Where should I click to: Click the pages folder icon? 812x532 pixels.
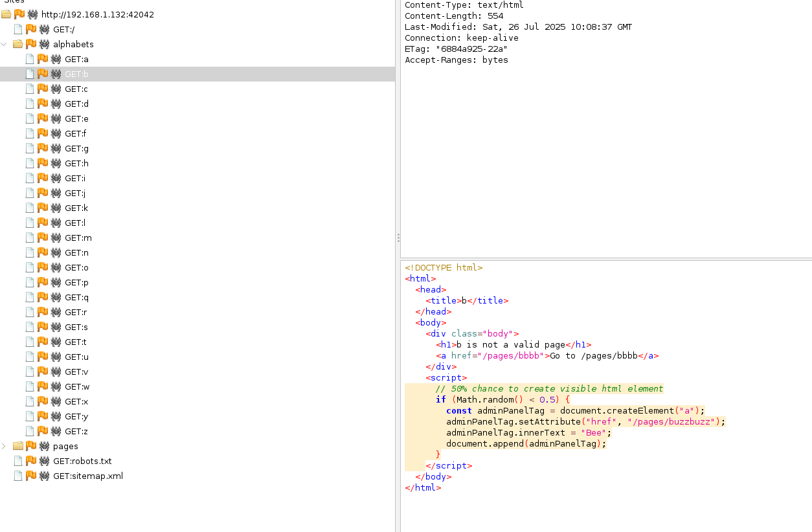tap(18, 446)
